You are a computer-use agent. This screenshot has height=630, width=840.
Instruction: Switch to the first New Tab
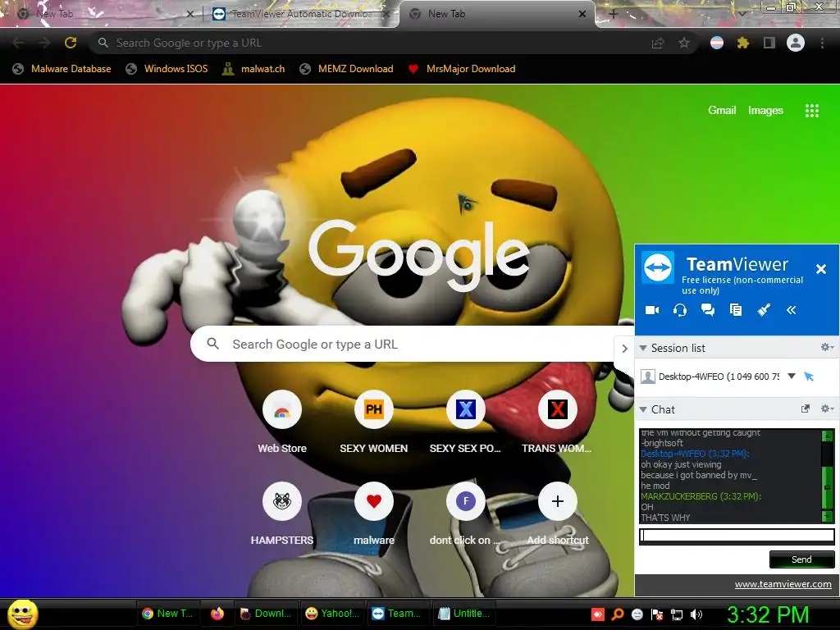[x=102, y=14]
